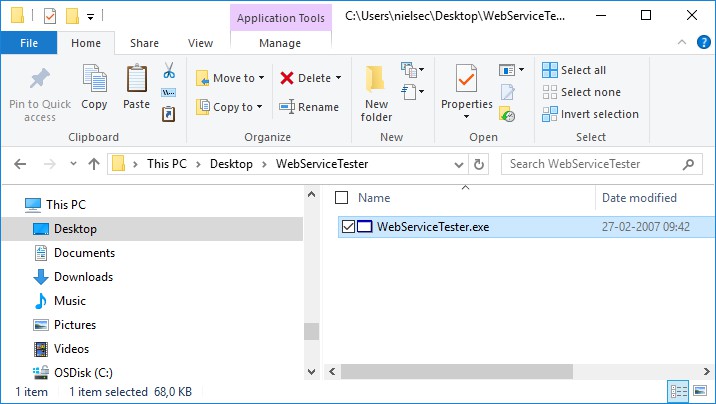This screenshot has height=404, width=716.
Task: Expand the Delete options arrow
Action: (338, 78)
